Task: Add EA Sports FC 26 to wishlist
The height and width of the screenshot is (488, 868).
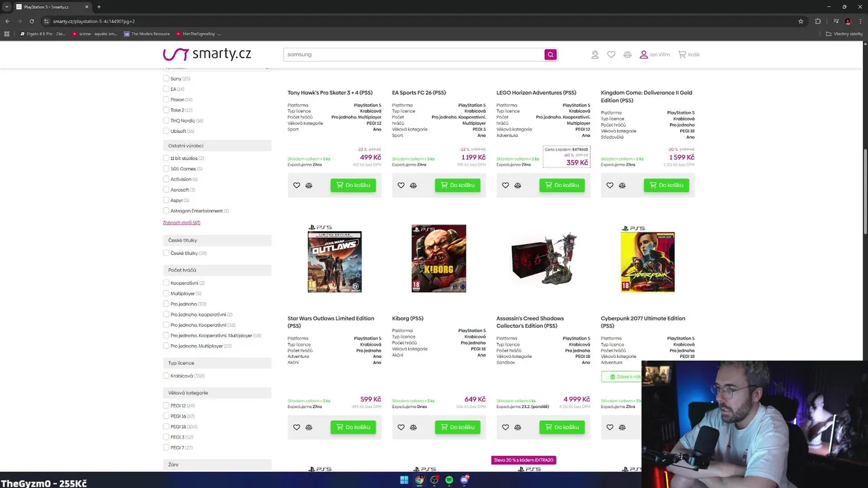Action: click(x=401, y=185)
